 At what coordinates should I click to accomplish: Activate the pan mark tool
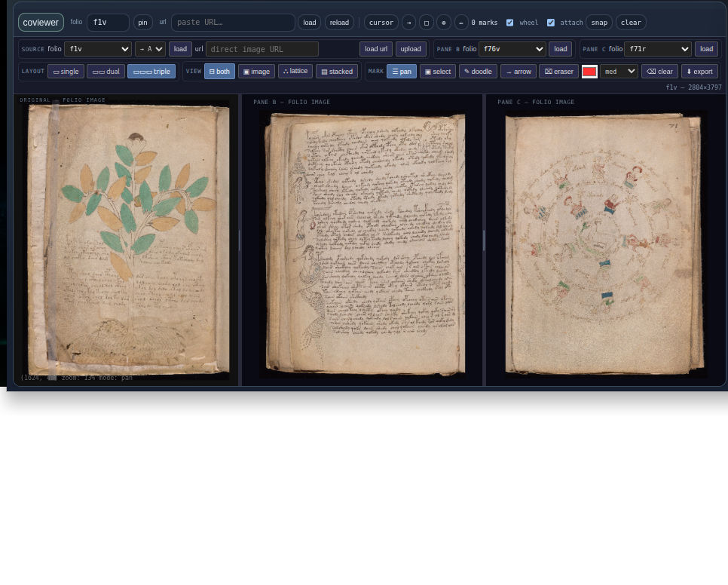(402, 72)
